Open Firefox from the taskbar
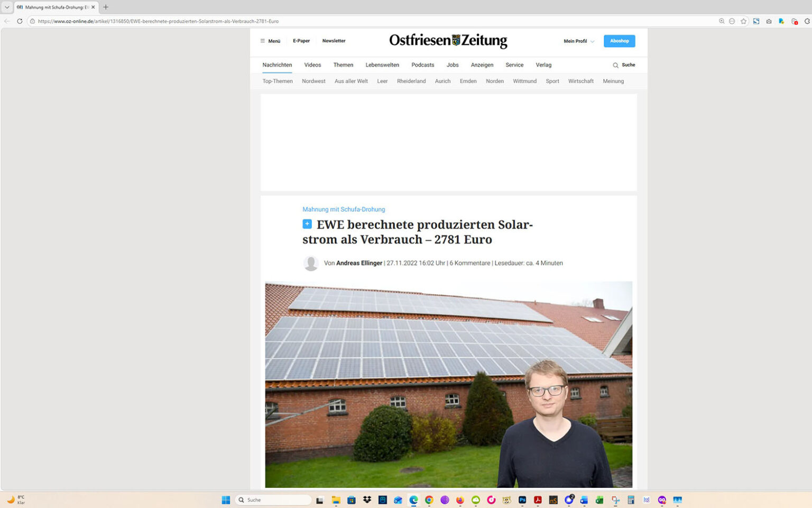Screen dimensions: 812x508 tap(460, 500)
